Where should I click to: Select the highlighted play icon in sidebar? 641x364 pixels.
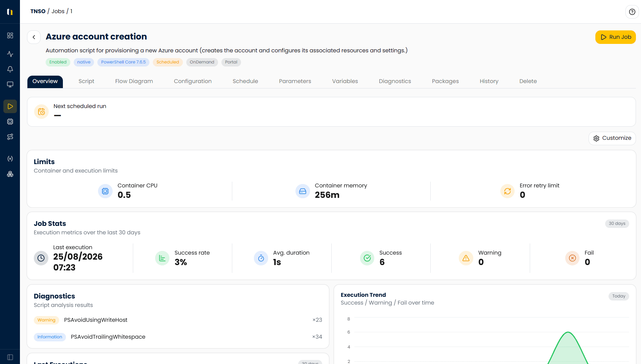tap(10, 106)
